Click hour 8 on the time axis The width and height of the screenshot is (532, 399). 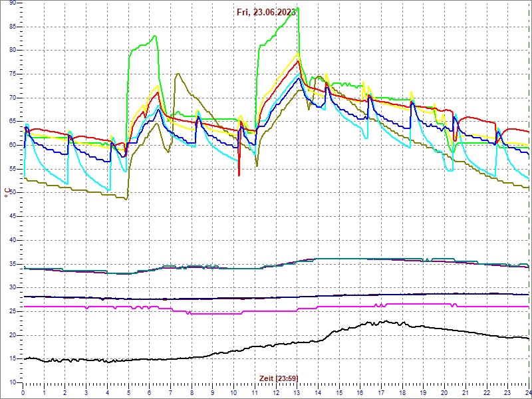pyautogui.click(x=192, y=392)
